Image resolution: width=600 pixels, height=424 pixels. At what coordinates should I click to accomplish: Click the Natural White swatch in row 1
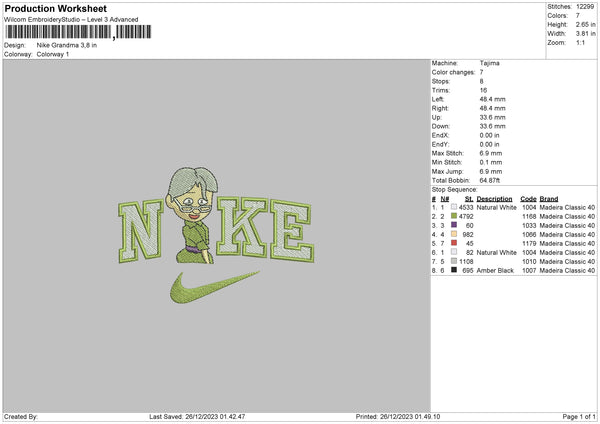(454, 207)
